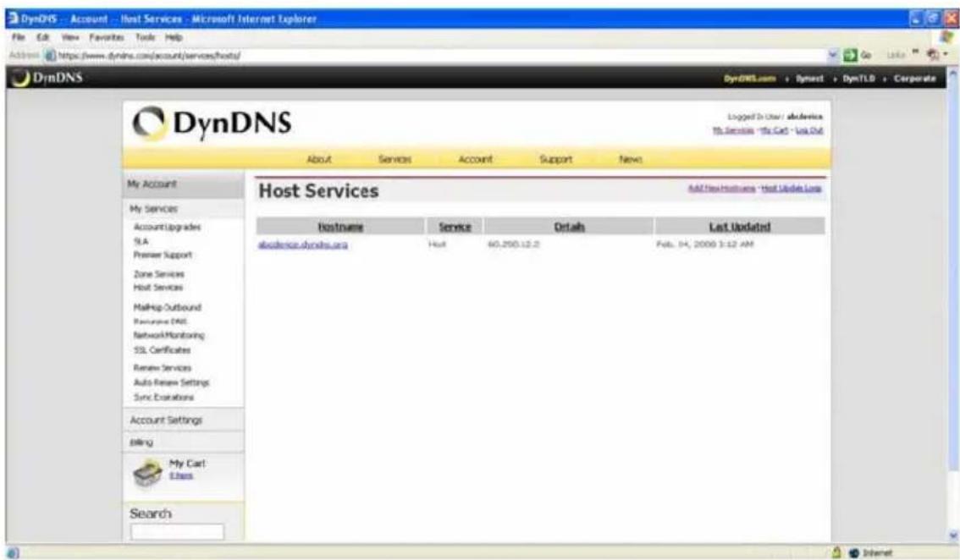Click the Search input field in sidebar
Screen dimensions: 960x560
pos(178,532)
